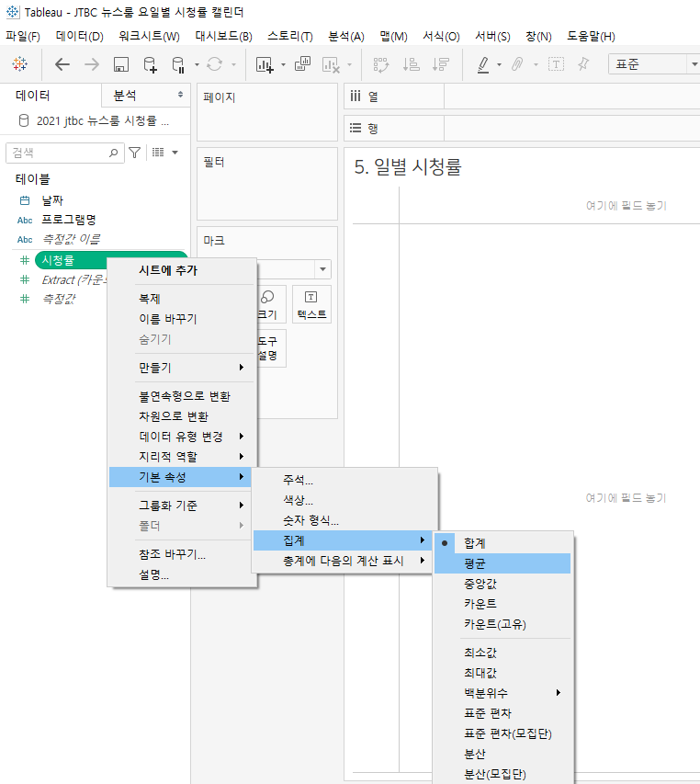Expand the 백분위수 submenu
The width and height of the screenshot is (700, 784).
click(x=503, y=693)
